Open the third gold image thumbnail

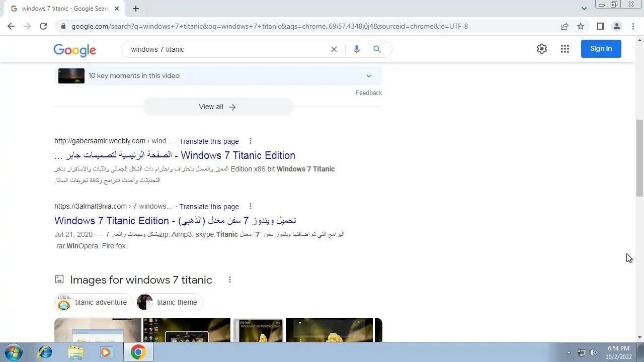[x=258, y=330]
